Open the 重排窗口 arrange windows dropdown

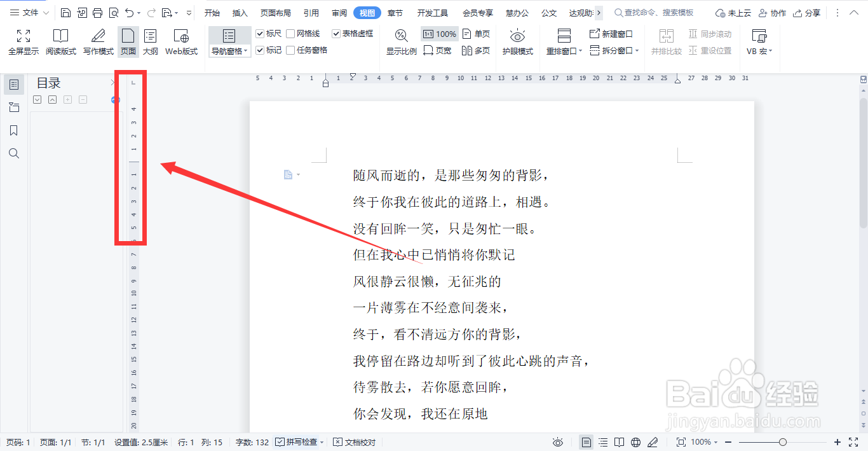click(564, 52)
